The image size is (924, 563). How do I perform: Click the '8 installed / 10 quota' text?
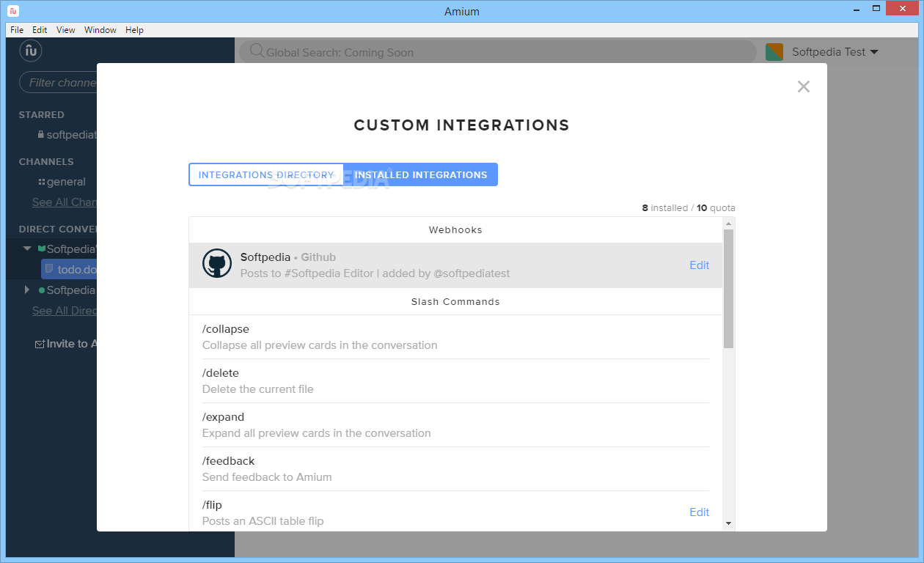click(689, 208)
